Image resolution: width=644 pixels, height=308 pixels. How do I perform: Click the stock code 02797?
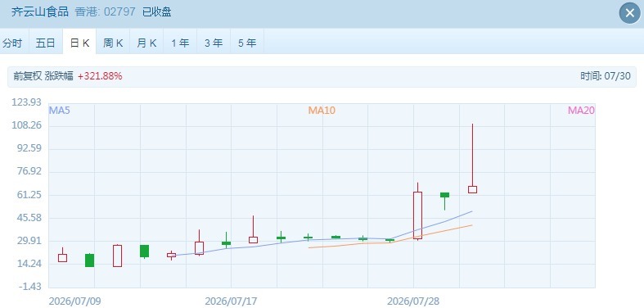click(119, 11)
